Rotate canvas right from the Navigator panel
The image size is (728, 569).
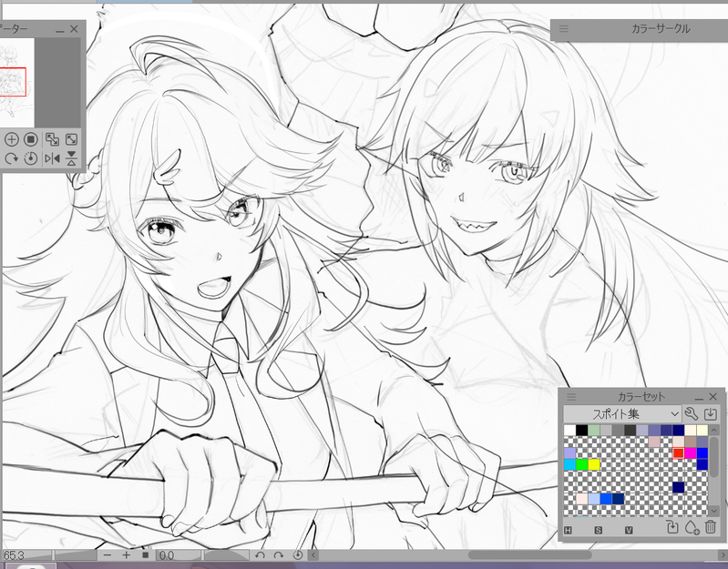11,158
